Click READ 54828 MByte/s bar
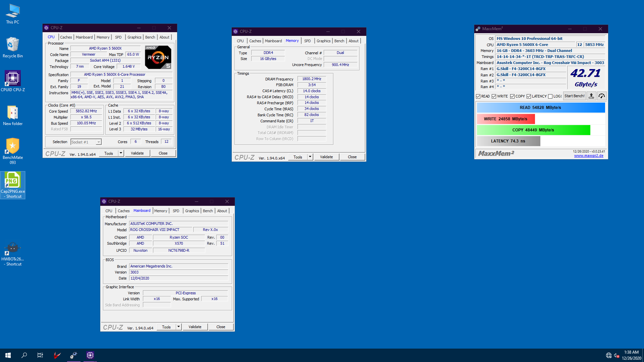 (x=541, y=108)
